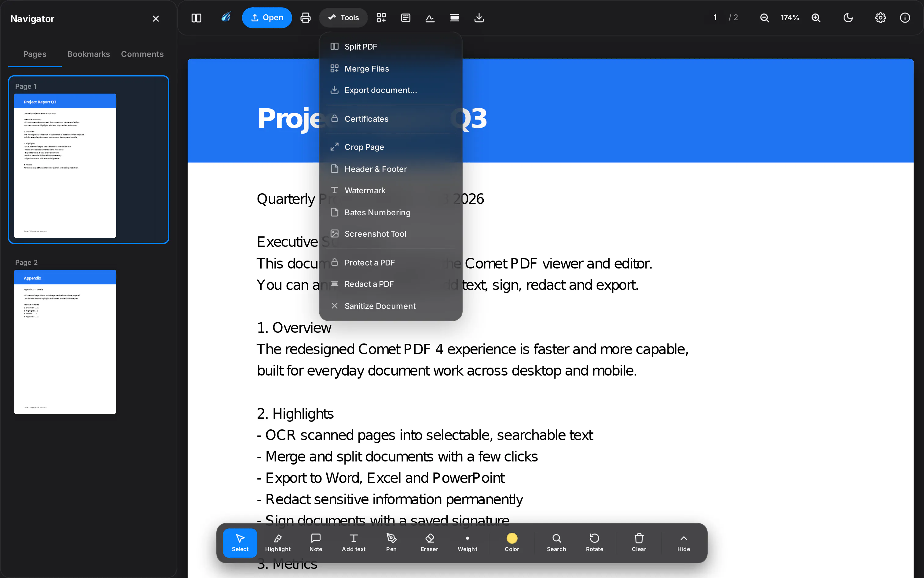Click the 'OCR scanned pages' bullet line

point(425,435)
